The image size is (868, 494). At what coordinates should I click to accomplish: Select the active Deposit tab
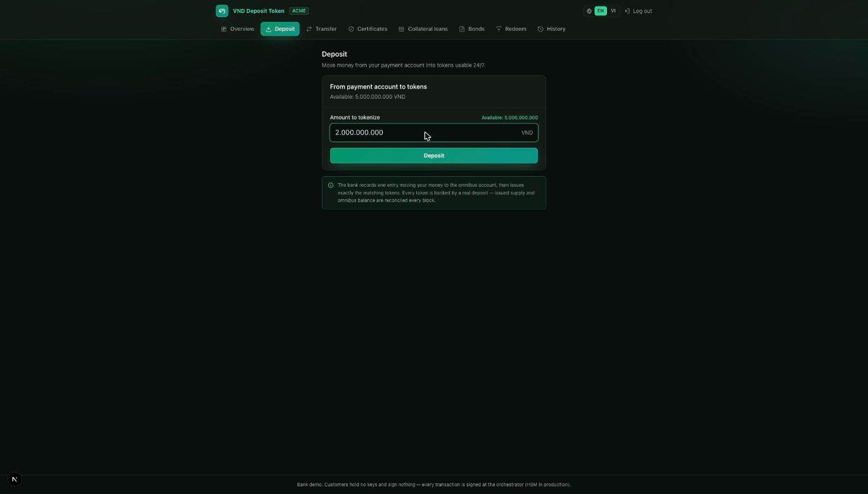(x=280, y=29)
